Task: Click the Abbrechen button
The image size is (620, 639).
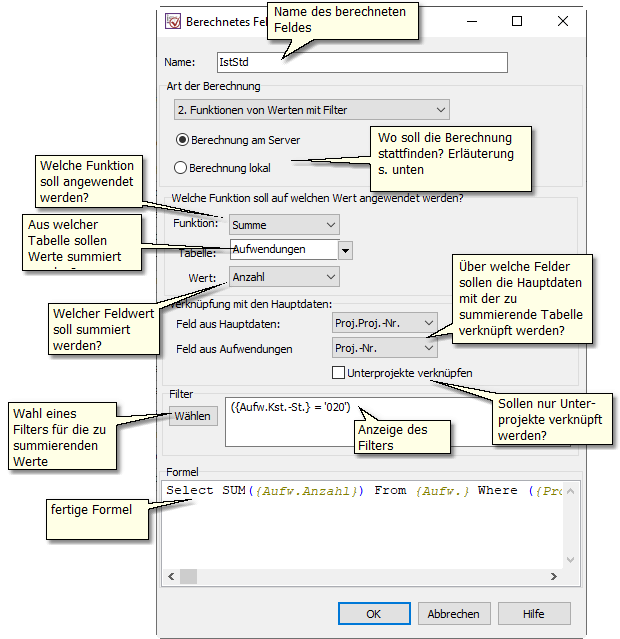Action: 454,613
